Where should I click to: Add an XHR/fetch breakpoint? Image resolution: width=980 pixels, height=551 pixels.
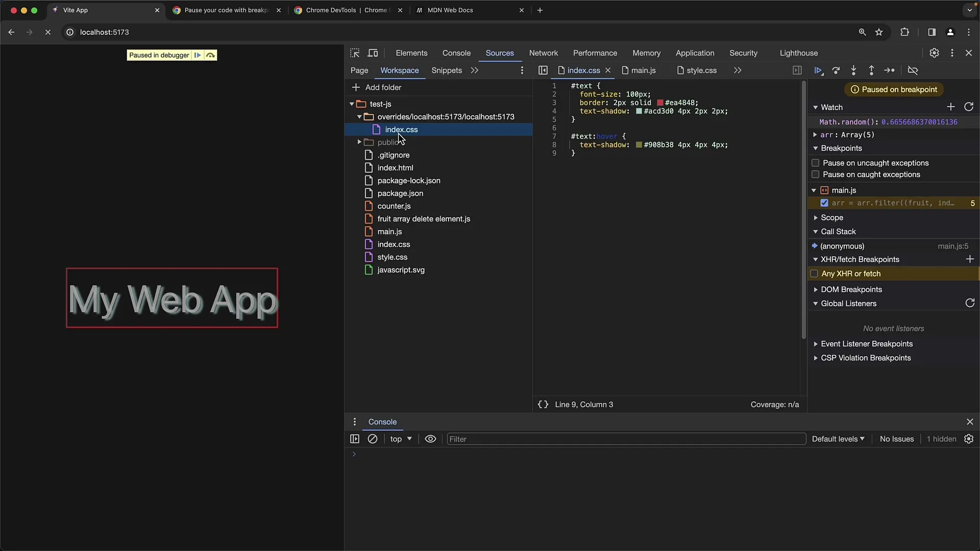(x=970, y=259)
